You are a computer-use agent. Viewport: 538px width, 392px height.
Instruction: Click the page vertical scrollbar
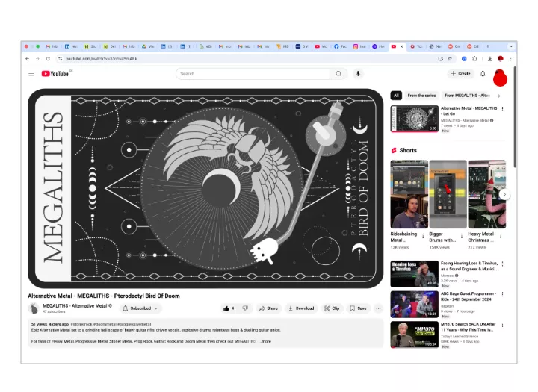[x=515, y=116]
